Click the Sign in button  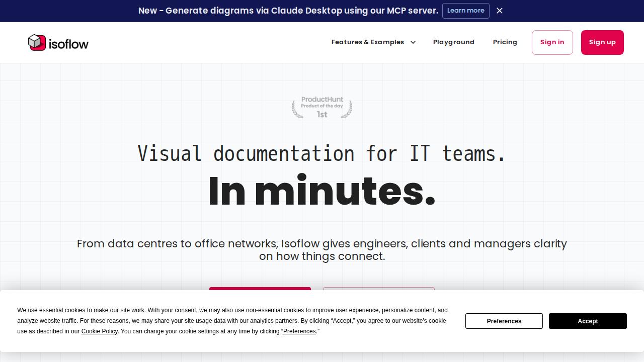(552, 42)
